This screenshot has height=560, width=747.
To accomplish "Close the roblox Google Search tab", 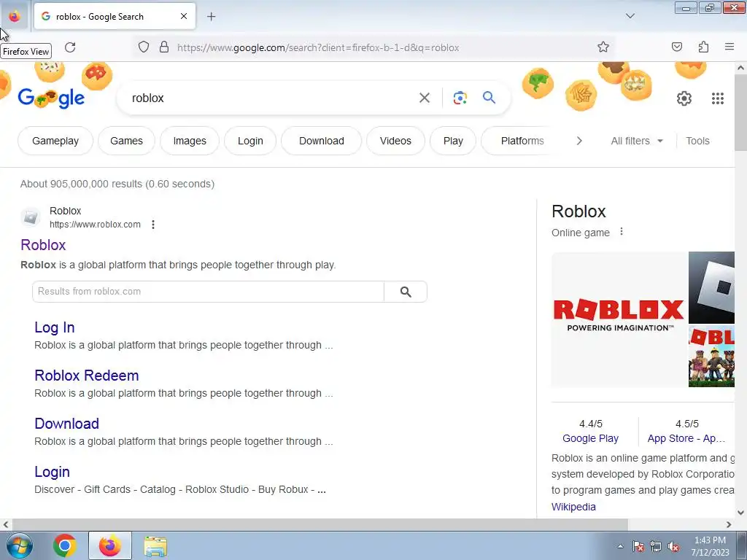I will tap(183, 16).
